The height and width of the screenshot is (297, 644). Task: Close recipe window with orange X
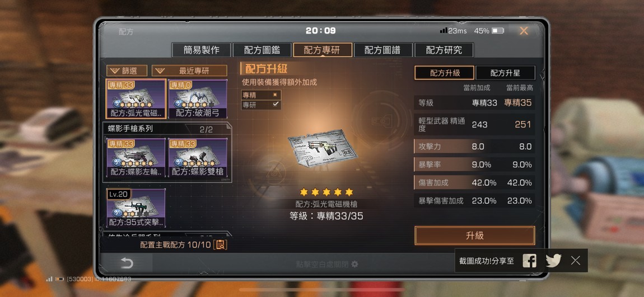click(x=524, y=31)
